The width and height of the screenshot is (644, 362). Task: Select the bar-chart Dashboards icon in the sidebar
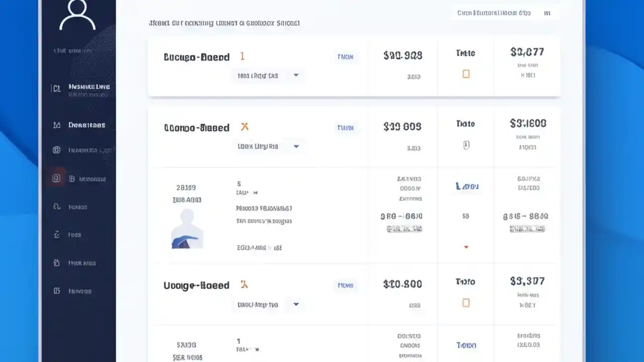click(57, 125)
